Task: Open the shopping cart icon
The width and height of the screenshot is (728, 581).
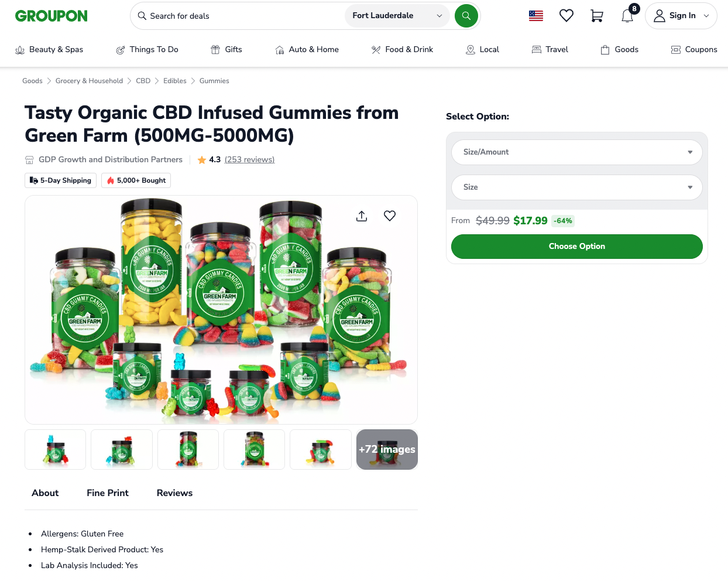Action: pyautogui.click(x=596, y=16)
